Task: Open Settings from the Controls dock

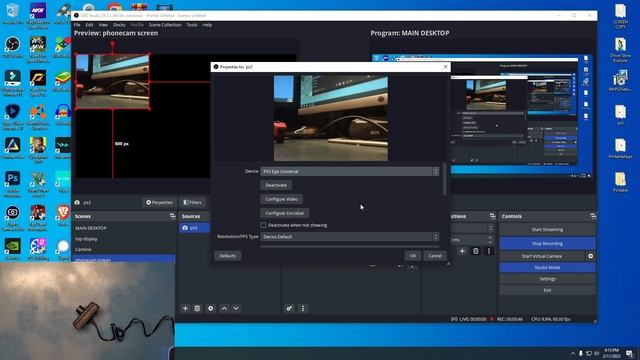Action: click(x=547, y=279)
